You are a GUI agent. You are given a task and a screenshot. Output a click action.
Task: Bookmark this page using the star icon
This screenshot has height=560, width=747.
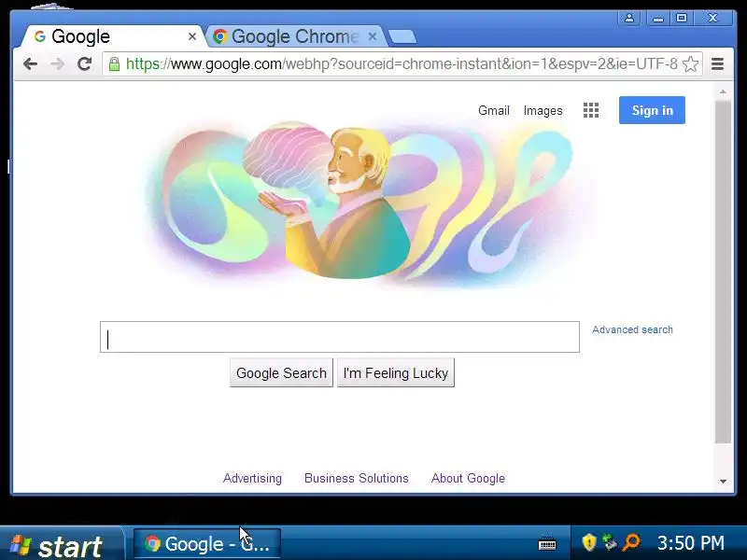pyautogui.click(x=690, y=63)
